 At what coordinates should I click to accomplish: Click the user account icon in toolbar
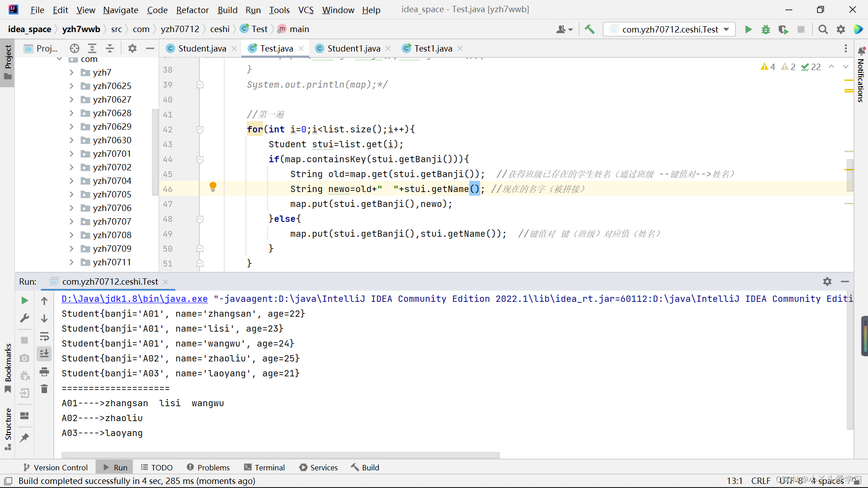564,29
